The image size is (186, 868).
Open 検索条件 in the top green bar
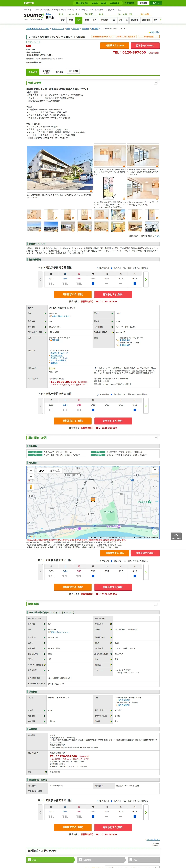pyautogui.click(x=115, y=3)
